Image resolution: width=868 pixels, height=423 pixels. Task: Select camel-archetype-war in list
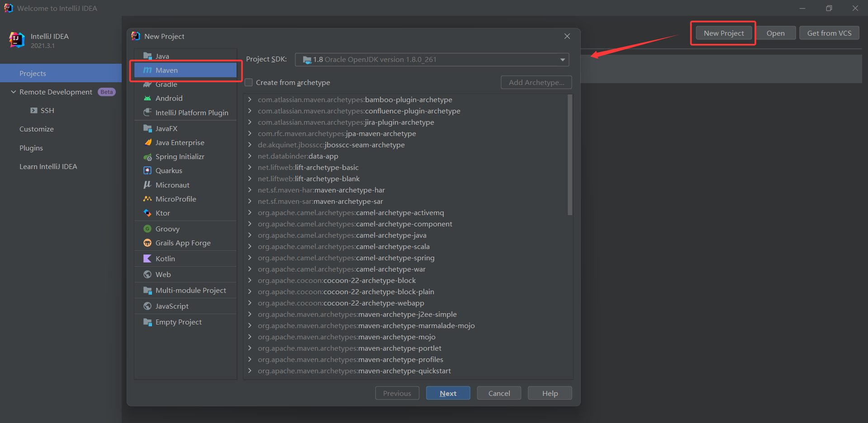342,269
